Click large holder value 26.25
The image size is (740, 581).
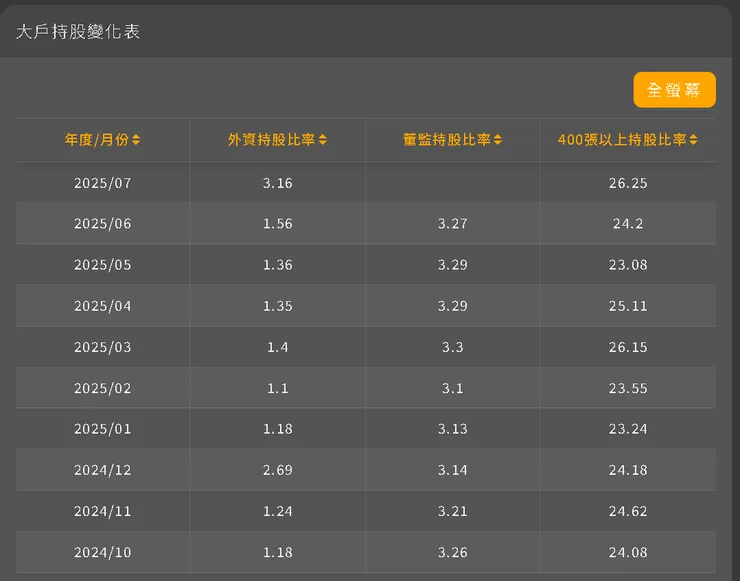tap(628, 183)
